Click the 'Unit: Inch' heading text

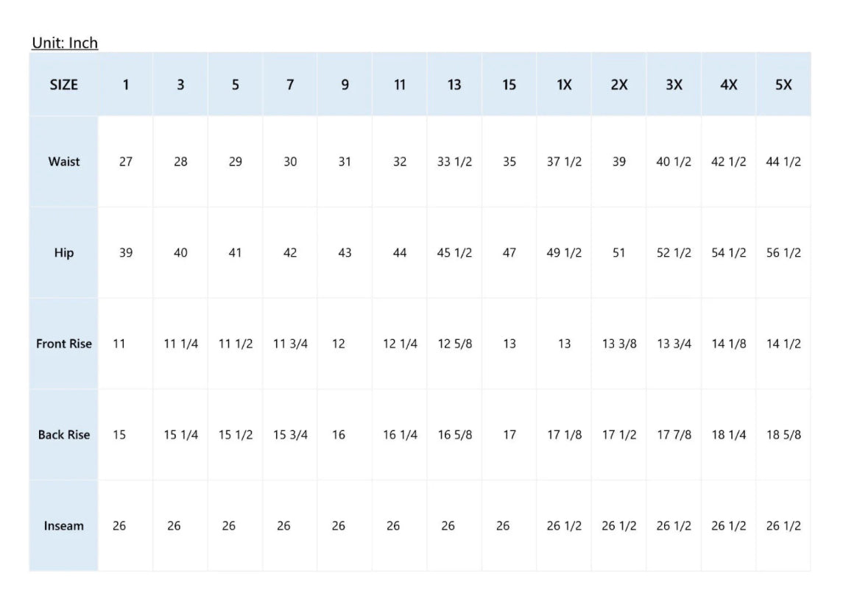click(65, 43)
